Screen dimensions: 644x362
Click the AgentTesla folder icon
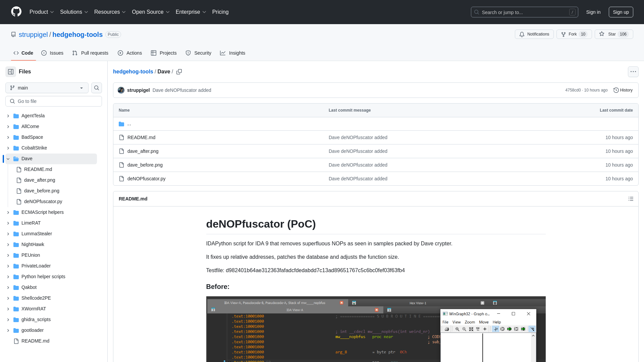(16, 116)
